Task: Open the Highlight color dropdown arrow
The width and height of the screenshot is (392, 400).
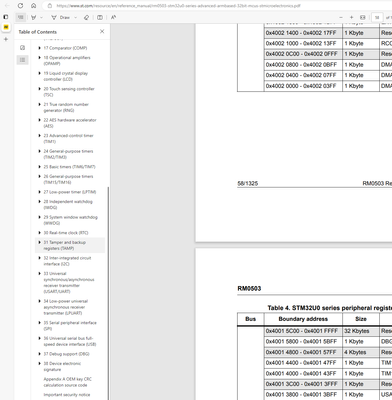Action: point(41,17)
